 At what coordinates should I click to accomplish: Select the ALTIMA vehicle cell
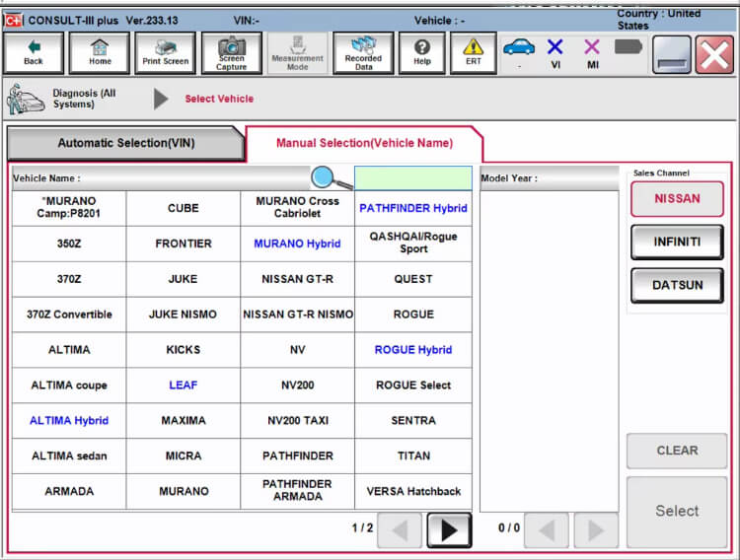(x=69, y=350)
